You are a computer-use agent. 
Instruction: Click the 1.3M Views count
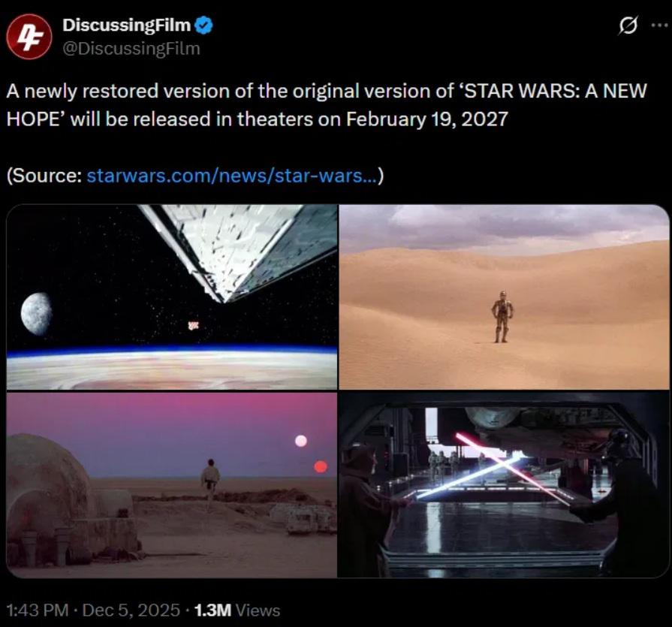(x=237, y=610)
